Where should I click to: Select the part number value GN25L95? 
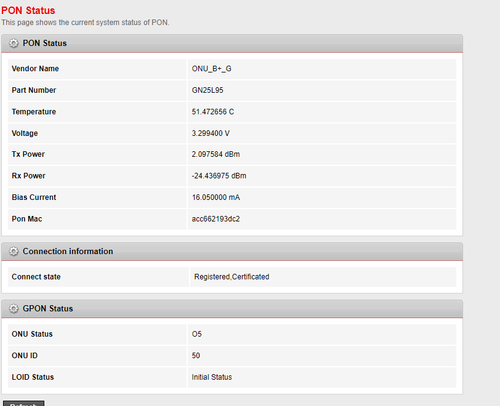[x=207, y=90]
